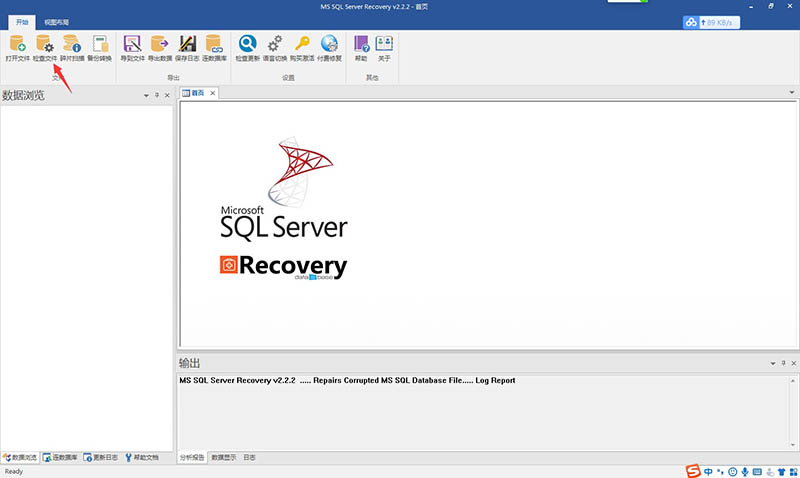Open the 备份转换 backup convert tool
The width and height of the screenshot is (800, 478).
point(99,48)
